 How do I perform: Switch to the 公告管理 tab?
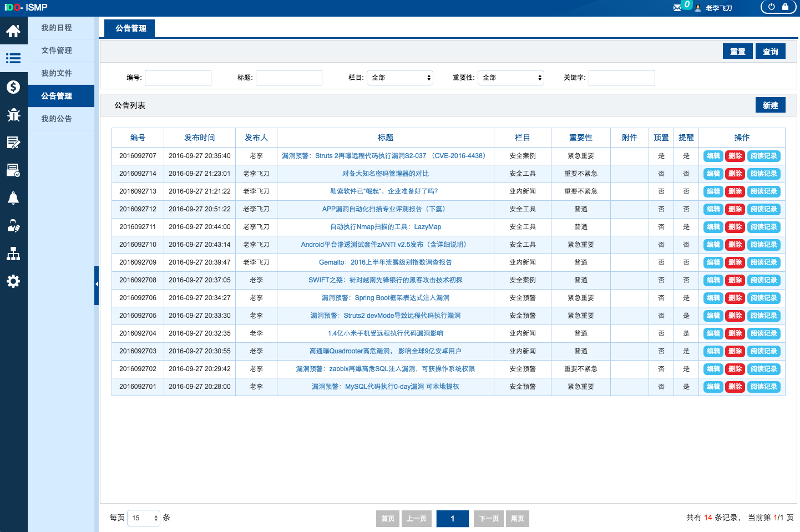[130, 28]
